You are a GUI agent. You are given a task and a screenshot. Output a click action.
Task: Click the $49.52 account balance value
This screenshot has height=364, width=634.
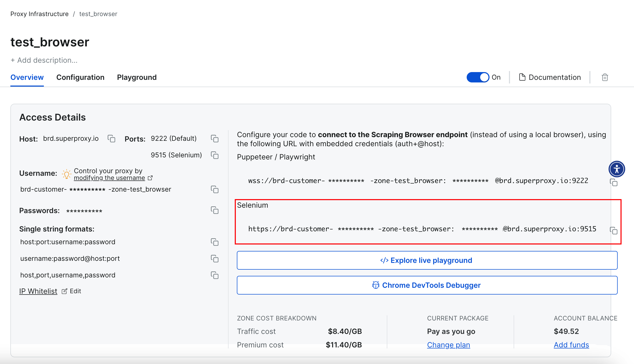(x=566, y=331)
